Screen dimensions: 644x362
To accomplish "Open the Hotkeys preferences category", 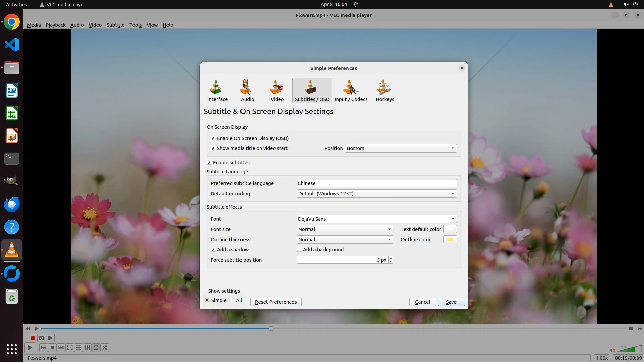I will coord(385,90).
